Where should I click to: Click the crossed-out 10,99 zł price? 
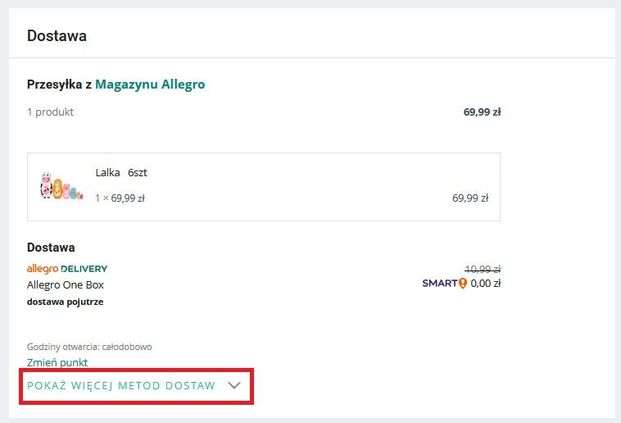(x=482, y=269)
